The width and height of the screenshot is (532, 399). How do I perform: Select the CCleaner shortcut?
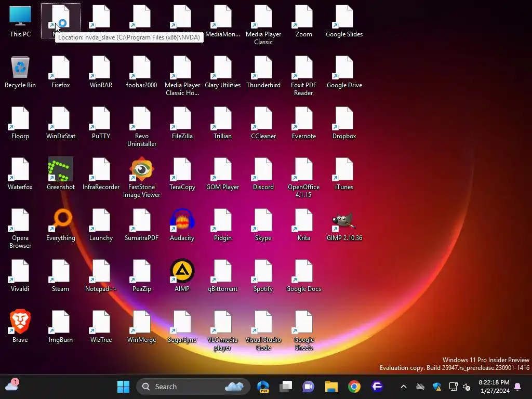pos(263,123)
